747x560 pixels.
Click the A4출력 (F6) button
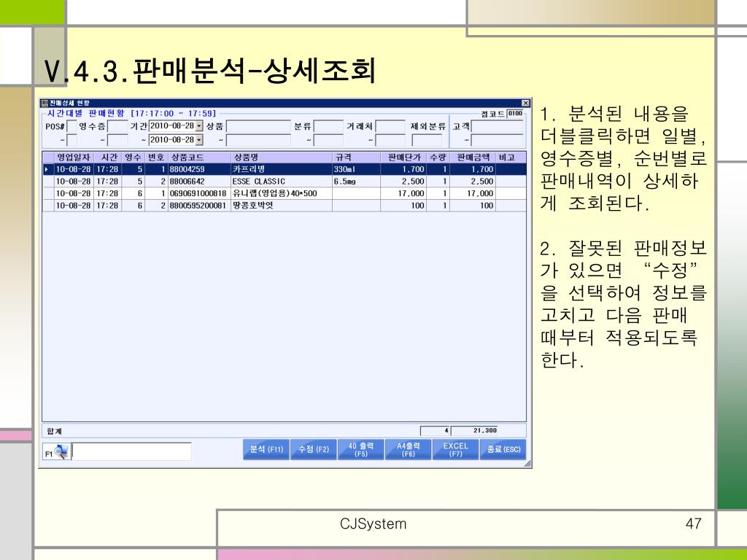(409, 449)
